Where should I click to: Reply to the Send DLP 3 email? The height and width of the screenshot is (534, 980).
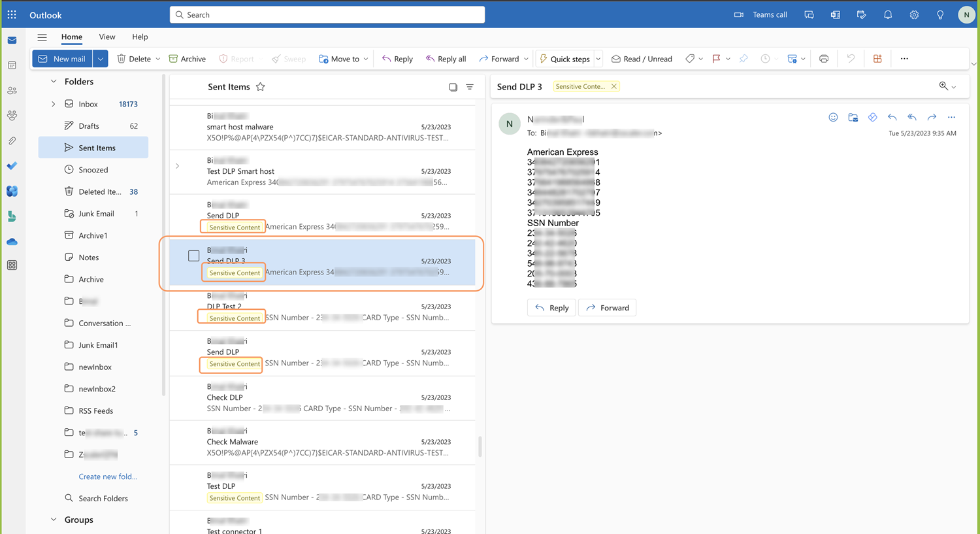pyautogui.click(x=551, y=307)
